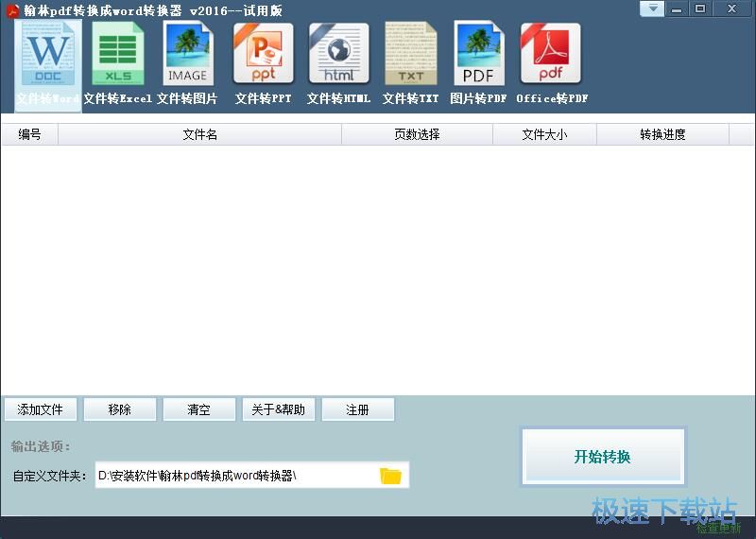
Task: Click the 注册 button
Action: tap(358, 409)
